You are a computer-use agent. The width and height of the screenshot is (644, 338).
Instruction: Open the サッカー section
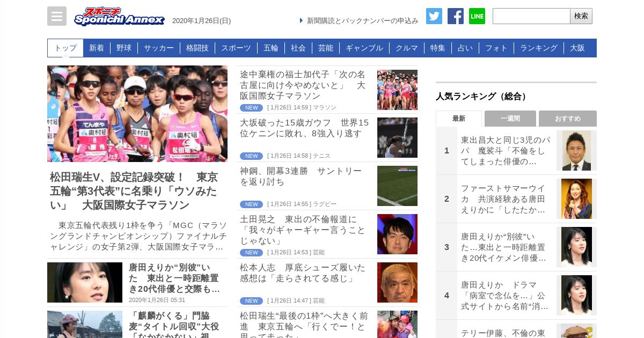[x=159, y=48]
